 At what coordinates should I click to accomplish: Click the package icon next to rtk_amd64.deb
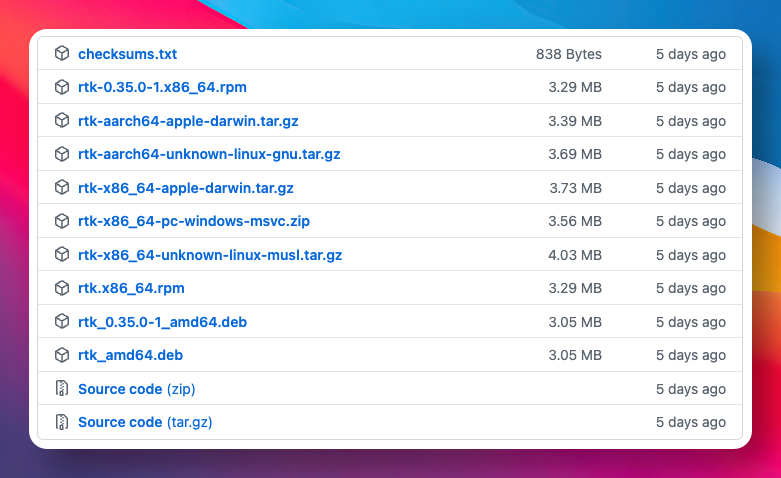pyautogui.click(x=62, y=355)
